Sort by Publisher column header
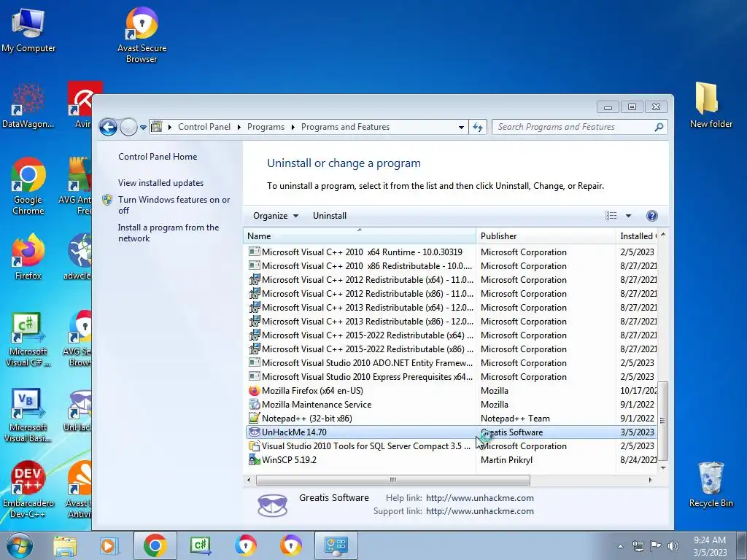747x560 pixels. (x=546, y=236)
